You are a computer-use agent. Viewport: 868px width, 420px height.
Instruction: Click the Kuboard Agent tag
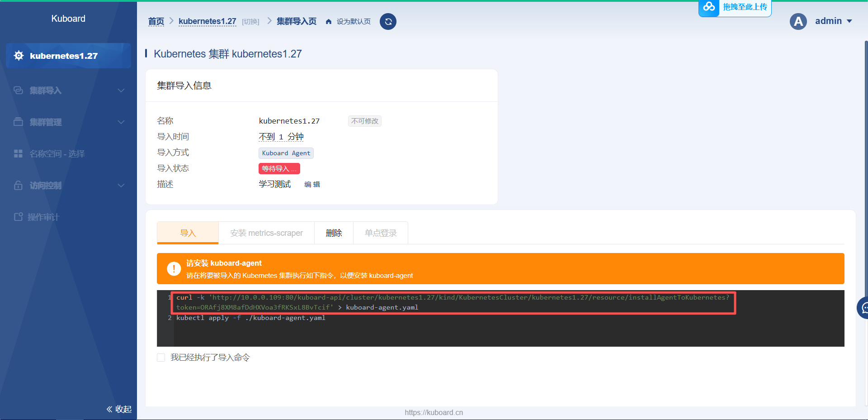click(286, 153)
